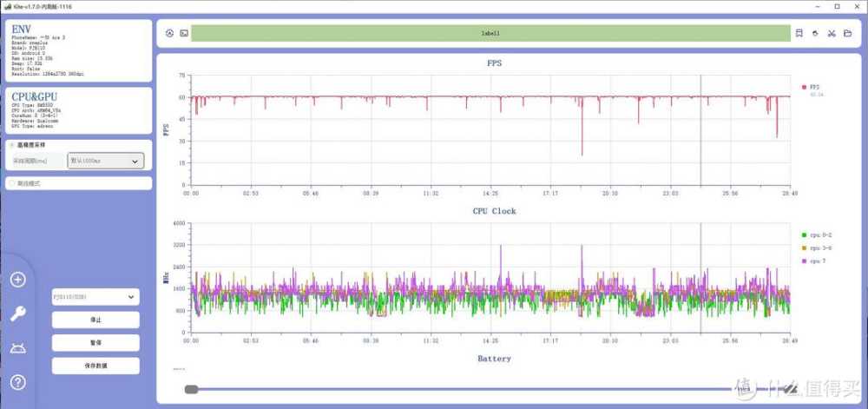
Task: Click the 暂停 pause button
Action: click(x=95, y=342)
